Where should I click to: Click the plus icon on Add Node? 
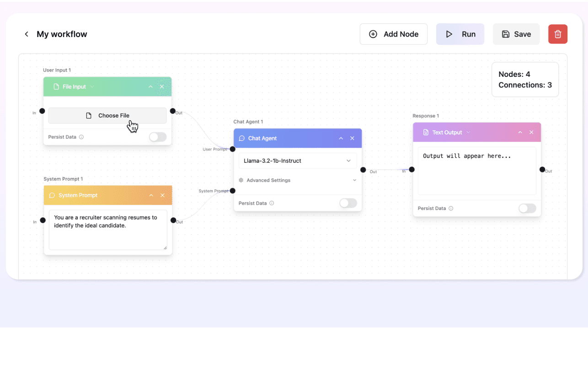(x=373, y=34)
